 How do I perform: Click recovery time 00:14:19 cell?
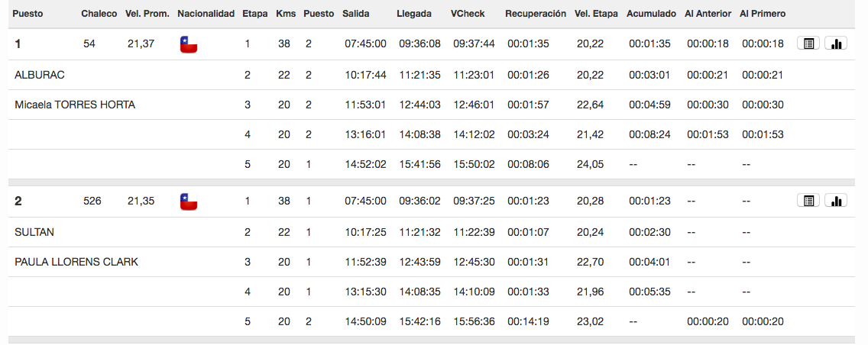(528, 322)
